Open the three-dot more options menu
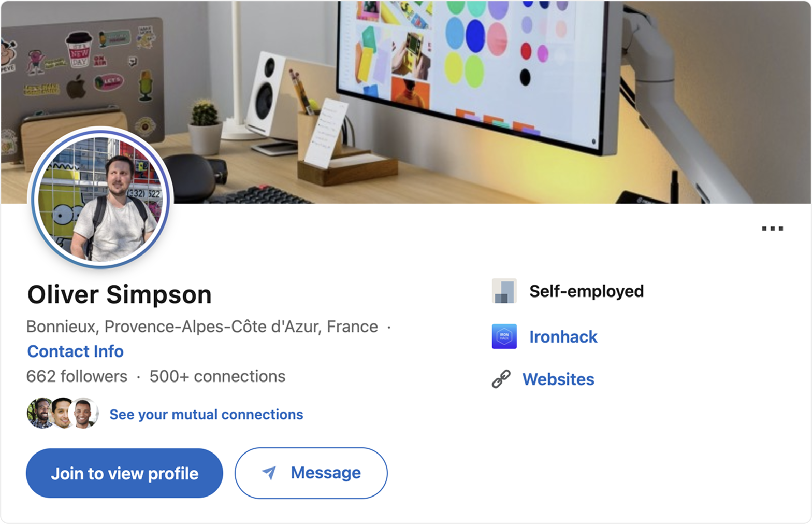 click(772, 229)
